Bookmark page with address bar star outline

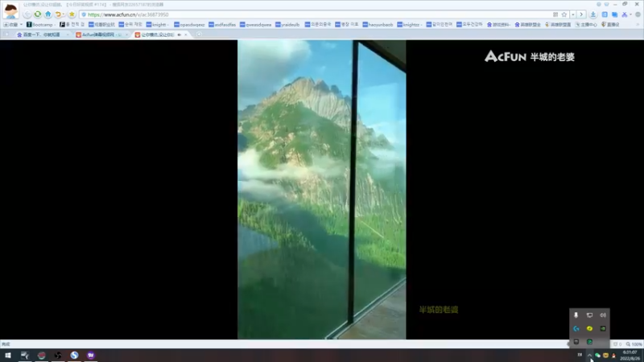point(564,14)
